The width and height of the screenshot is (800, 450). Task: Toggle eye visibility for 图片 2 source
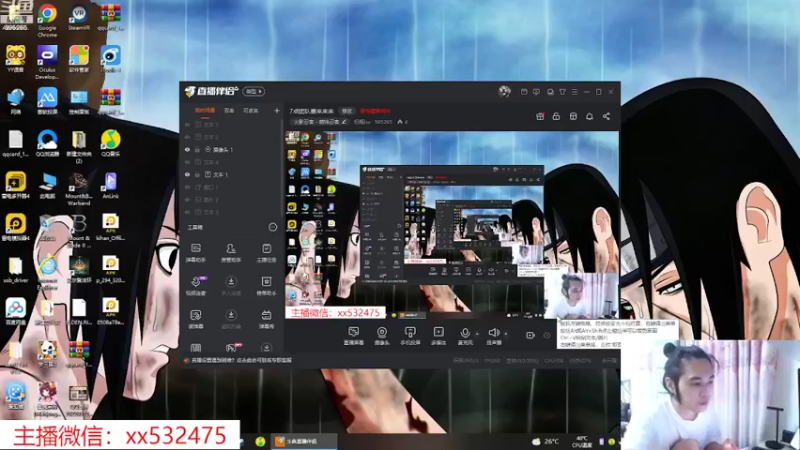[187, 199]
